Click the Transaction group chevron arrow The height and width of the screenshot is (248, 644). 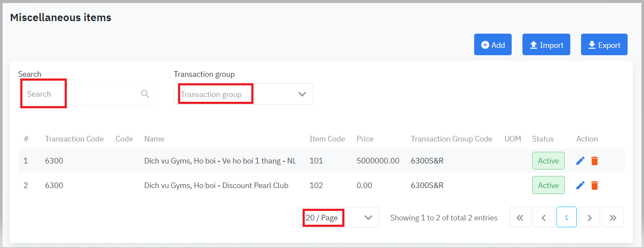click(302, 94)
